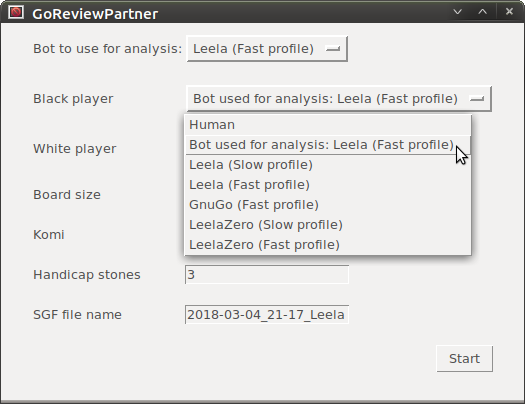Click the SGF file name text field
This screenshot has height=404, width=525.
pos(267,314)
